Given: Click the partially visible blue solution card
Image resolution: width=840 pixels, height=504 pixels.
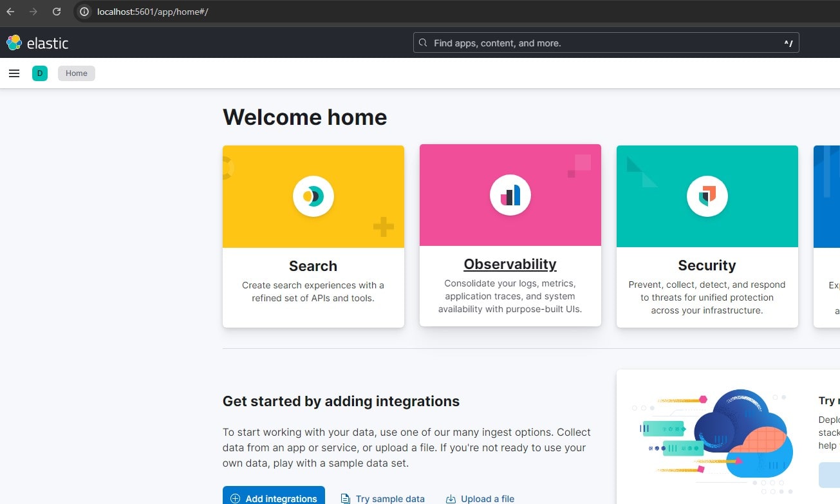Looking at the screenshot, I should tap(826, 236).
